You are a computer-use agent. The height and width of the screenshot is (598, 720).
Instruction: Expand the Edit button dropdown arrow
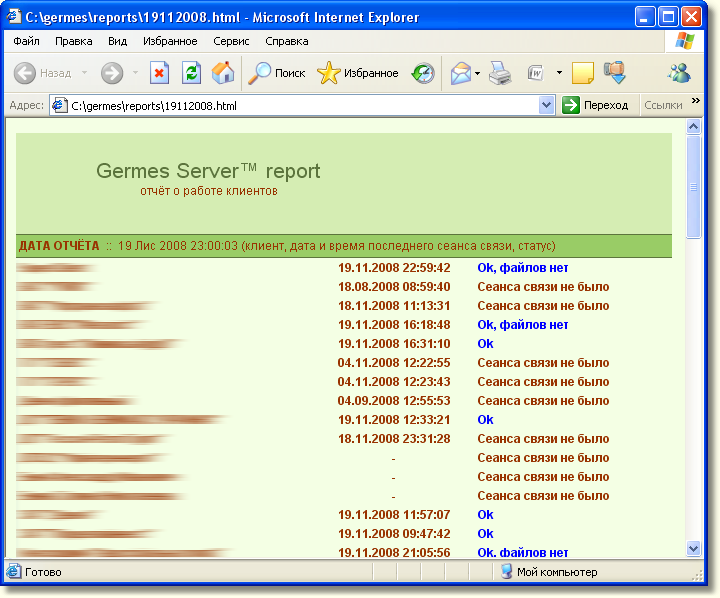(559, 73)
